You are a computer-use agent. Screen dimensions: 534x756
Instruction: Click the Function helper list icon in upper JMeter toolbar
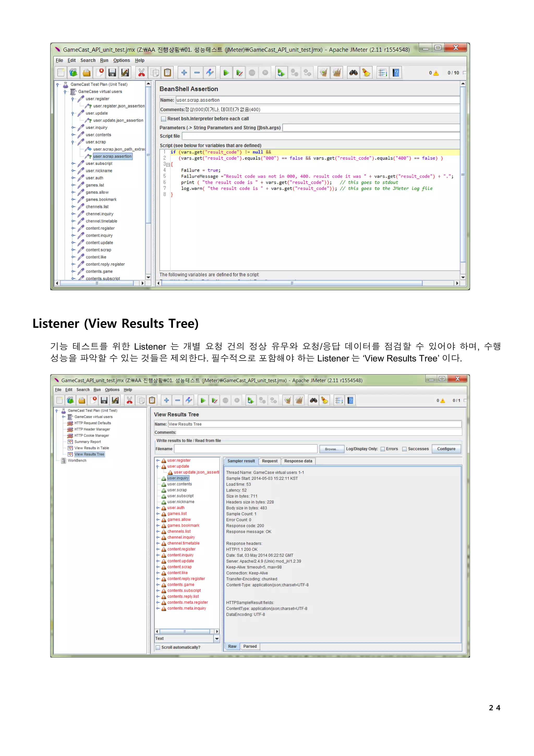point(383,73)
